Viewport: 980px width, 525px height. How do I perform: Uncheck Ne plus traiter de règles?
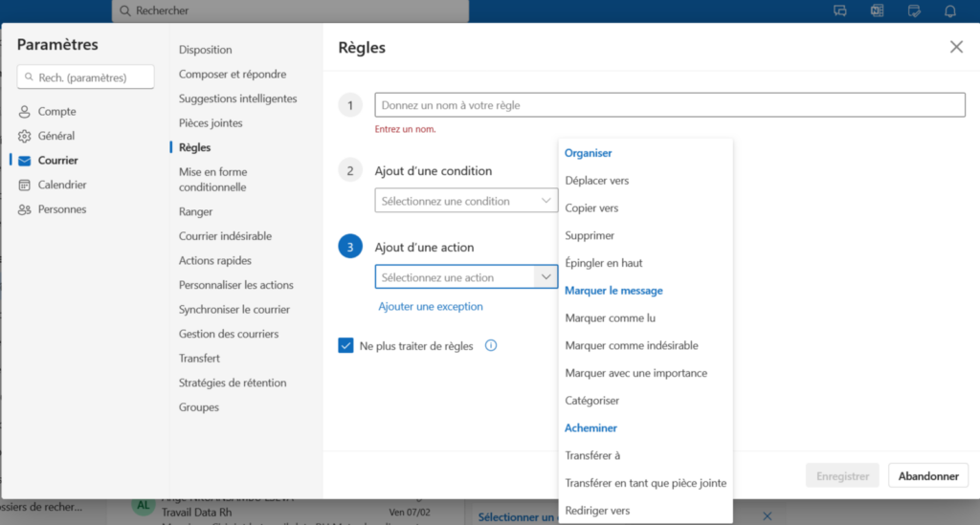345,345
